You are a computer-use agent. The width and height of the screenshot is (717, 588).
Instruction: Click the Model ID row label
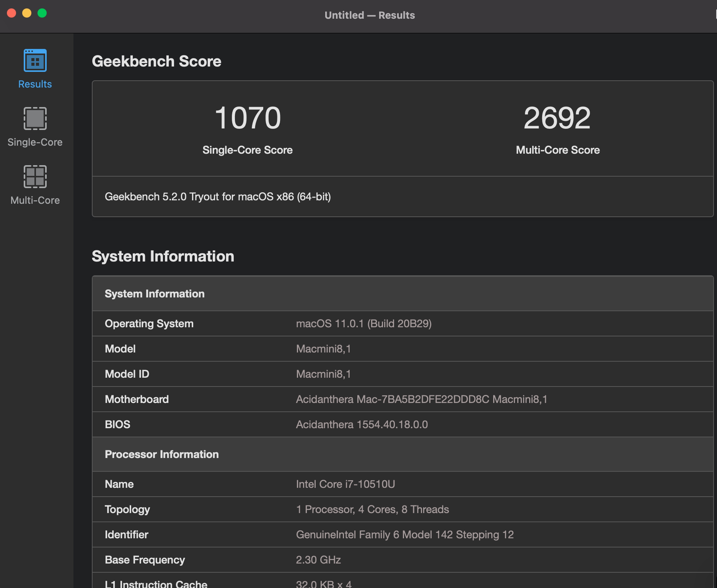pyautogui.click(x=127, y=374)
